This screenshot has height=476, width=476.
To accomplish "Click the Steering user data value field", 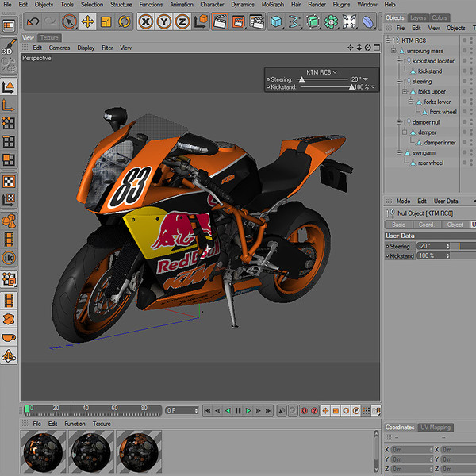I will point(433,246).
